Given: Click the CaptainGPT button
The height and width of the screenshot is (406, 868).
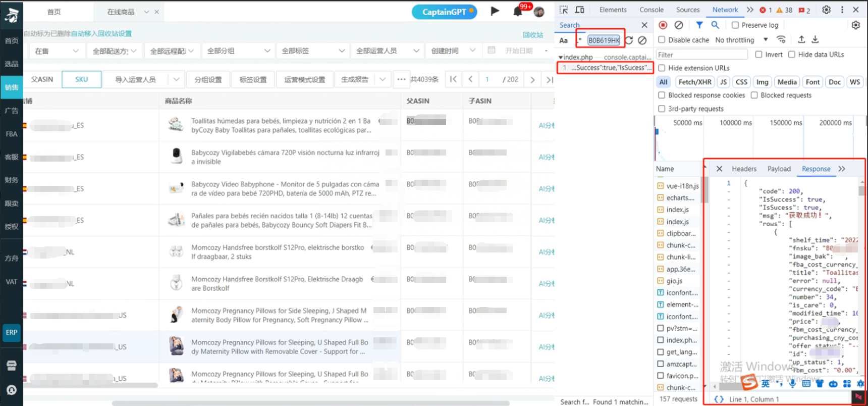Looking at the screenshot, I should point(444,12).
